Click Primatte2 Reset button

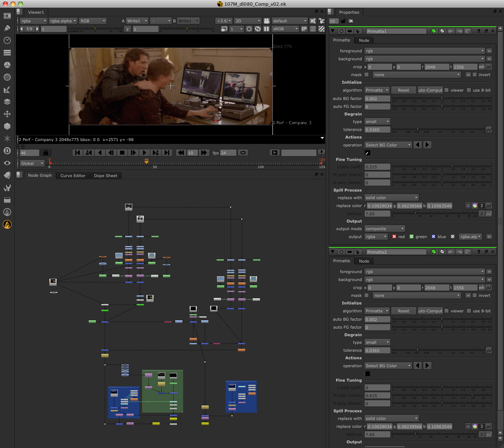403,311
